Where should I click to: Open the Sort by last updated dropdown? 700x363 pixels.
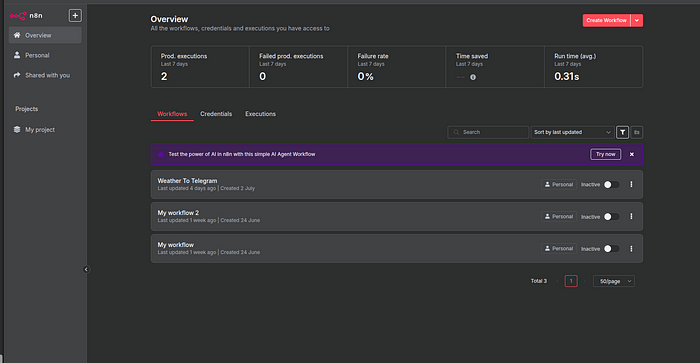572,132
